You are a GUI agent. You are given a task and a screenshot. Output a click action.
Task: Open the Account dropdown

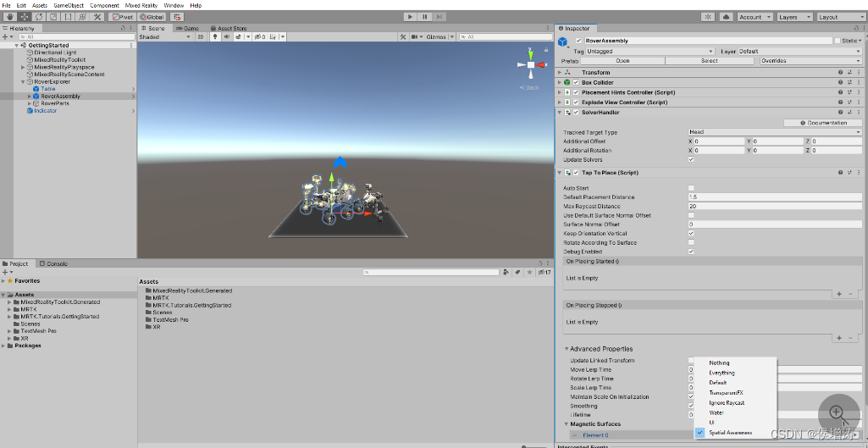click(x=755, y=17)
